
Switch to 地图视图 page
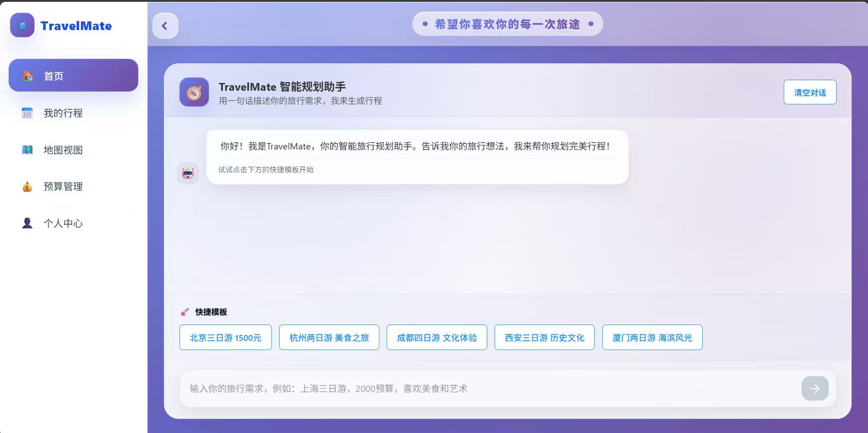tap(73, 149)
